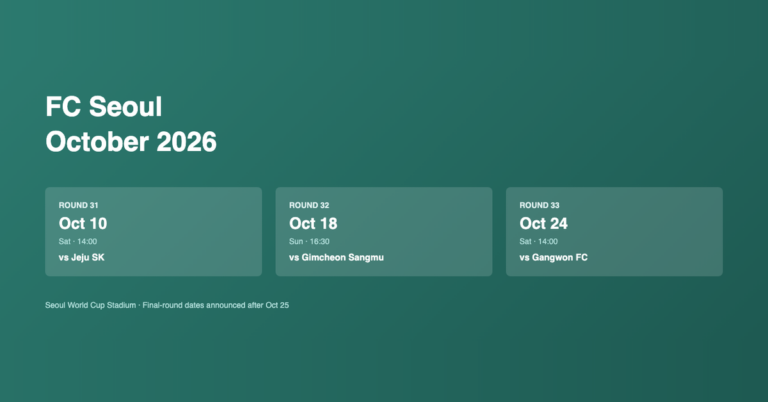Open the Round 31 fixture card
768x402 pixels.
click(x=153, y=232)
